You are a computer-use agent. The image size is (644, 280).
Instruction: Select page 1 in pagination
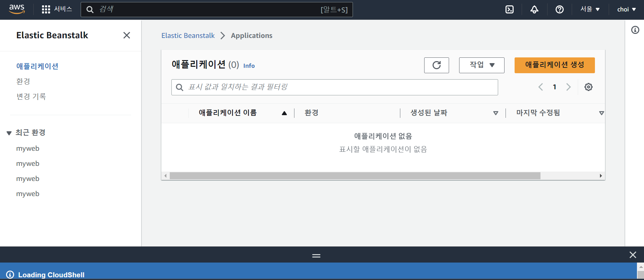pos(555,87)
